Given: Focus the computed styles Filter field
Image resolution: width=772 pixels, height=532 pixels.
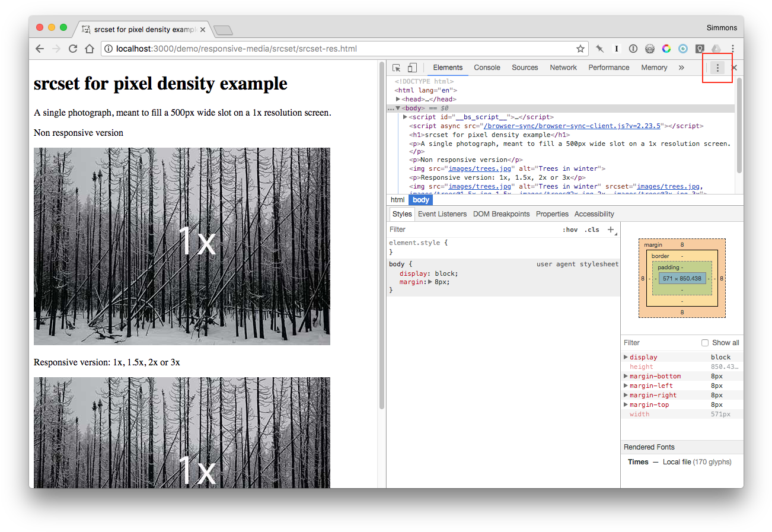Looking at the screenshot, I should click(659, 343).
